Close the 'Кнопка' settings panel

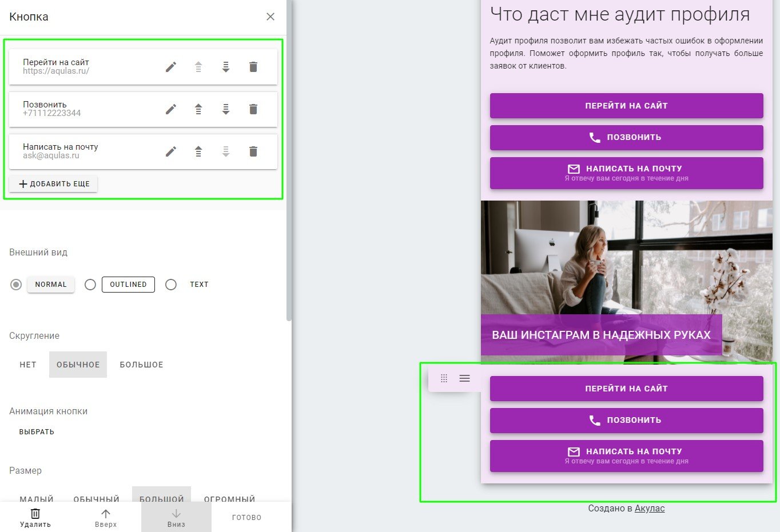tap(270, 17)
